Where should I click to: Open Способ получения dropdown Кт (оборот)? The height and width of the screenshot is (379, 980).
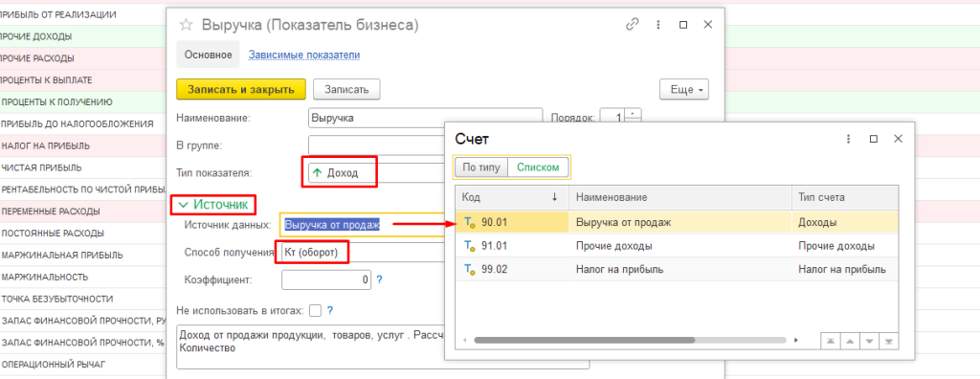pos(363,252)
